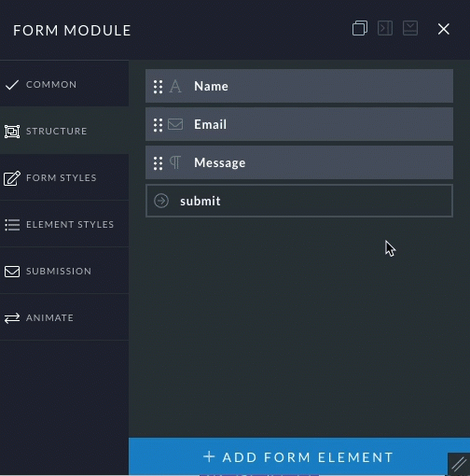
Task: Open the Message form element
Action: click(299, 162)
